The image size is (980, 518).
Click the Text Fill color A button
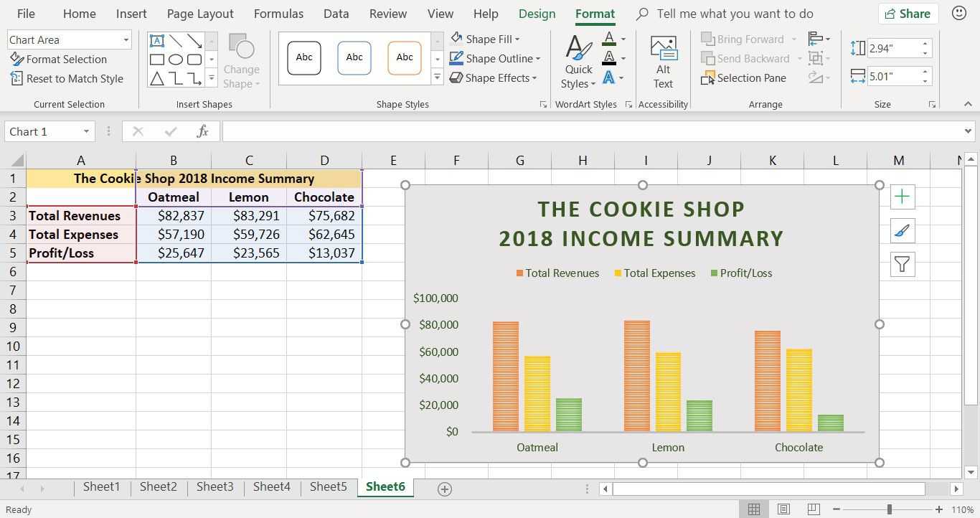[x=609, y=39]
